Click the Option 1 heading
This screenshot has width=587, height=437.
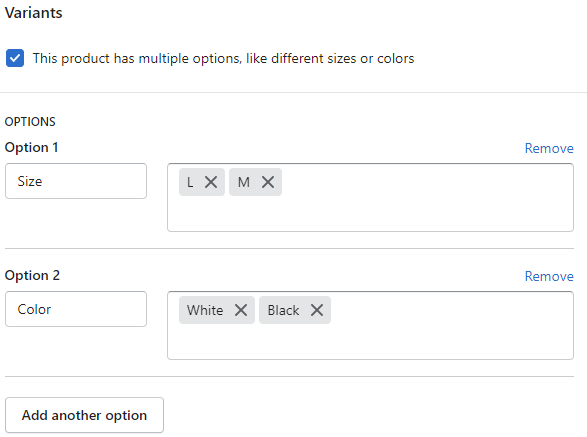(31, 147)
